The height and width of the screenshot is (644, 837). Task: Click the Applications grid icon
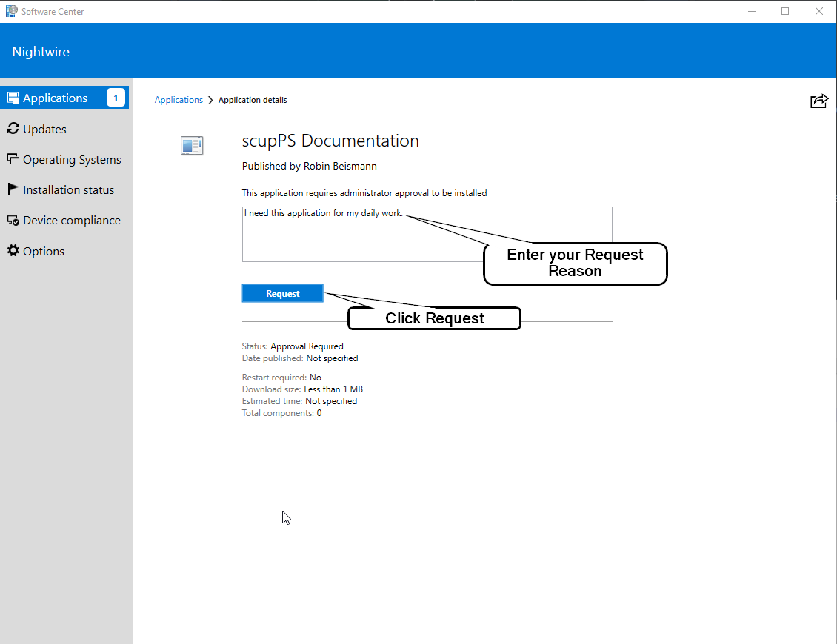click(13, 98)
